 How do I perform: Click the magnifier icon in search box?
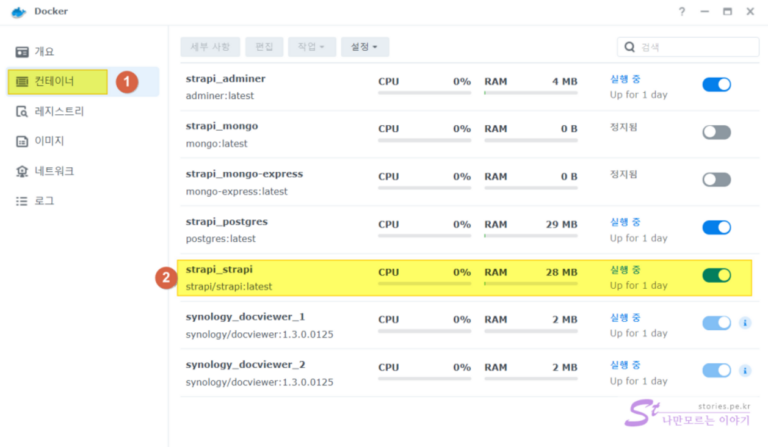click(630, 47)
